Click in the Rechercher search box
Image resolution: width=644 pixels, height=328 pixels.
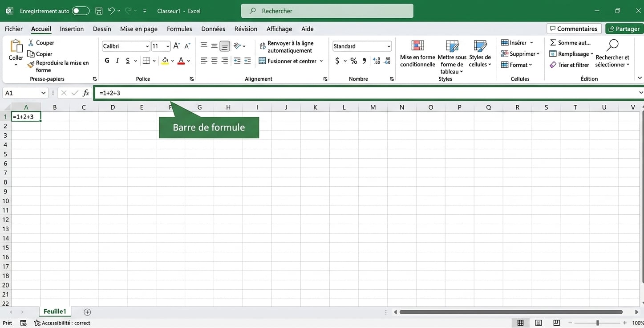tap(327, 11)
